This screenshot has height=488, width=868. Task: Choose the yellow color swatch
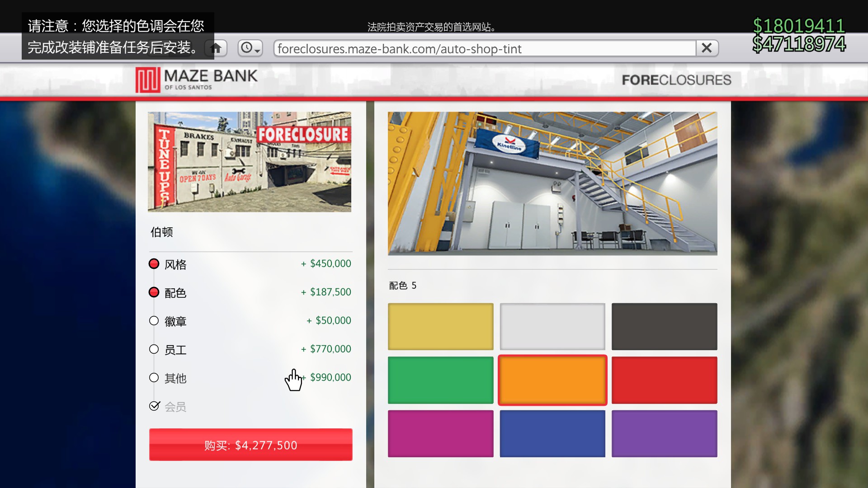(440, 326)
